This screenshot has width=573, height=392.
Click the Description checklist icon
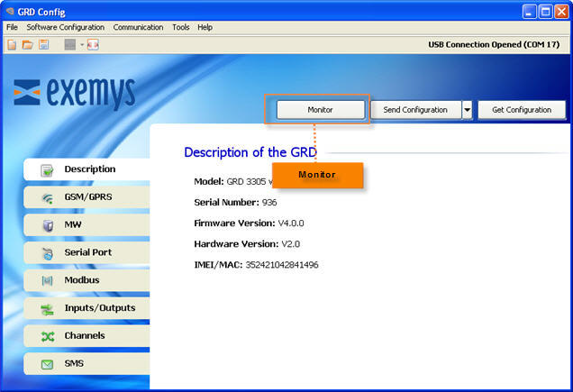pos(47,169)
